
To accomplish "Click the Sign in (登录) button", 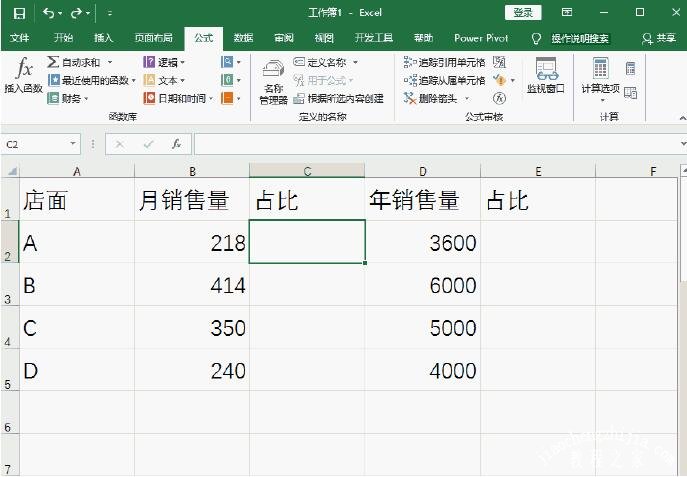I will (523, 12).
